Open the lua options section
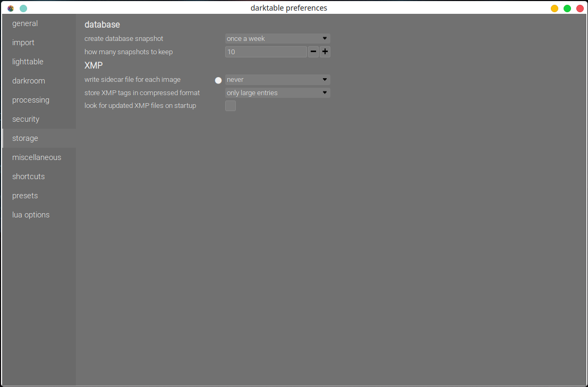Image resolution: width=588 pixels, height=387 pixels. click(31, 215)
